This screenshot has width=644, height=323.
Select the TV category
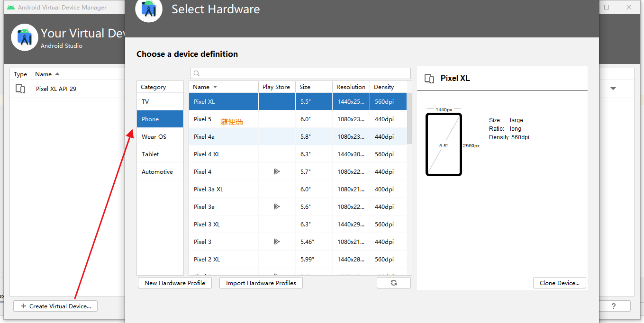160,102
